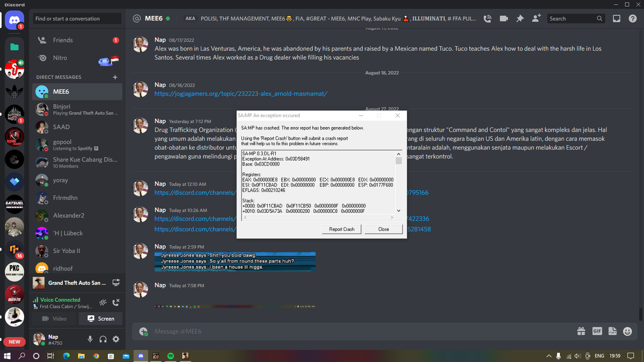The width and height of the screenshot is (644, 362).
Task: Open the sticker picker
Action: pos(612,331)
